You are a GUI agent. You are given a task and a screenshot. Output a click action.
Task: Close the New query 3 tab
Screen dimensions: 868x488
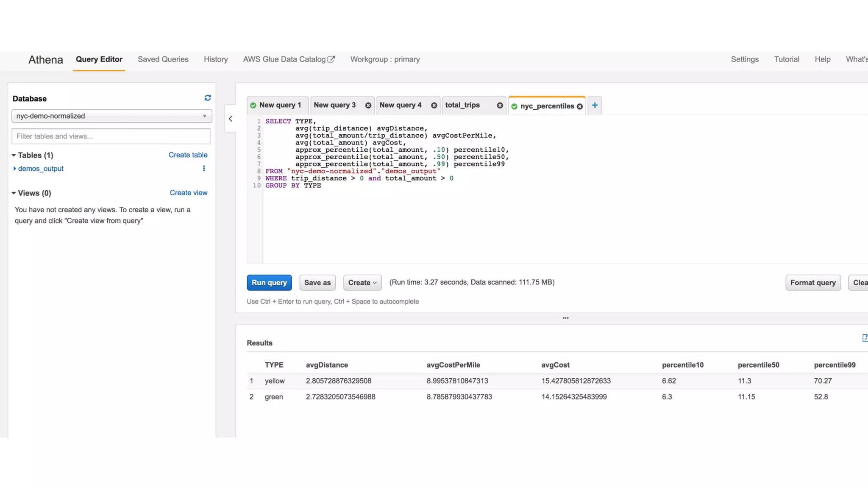(368, 105)
